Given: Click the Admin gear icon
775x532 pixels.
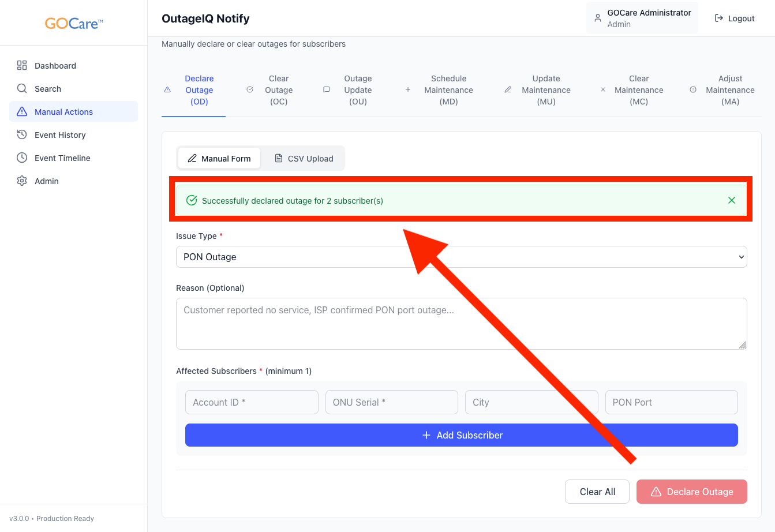Looking at the screenshot, I should pos(22,181).
